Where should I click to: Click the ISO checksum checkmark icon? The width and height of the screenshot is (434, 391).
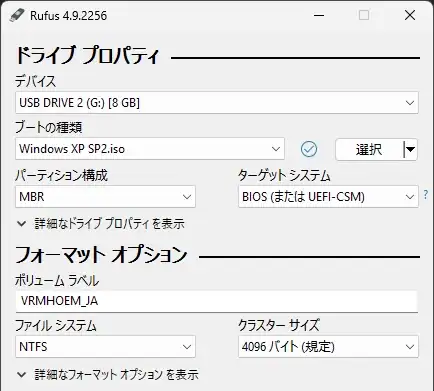(x=309, y=149)
